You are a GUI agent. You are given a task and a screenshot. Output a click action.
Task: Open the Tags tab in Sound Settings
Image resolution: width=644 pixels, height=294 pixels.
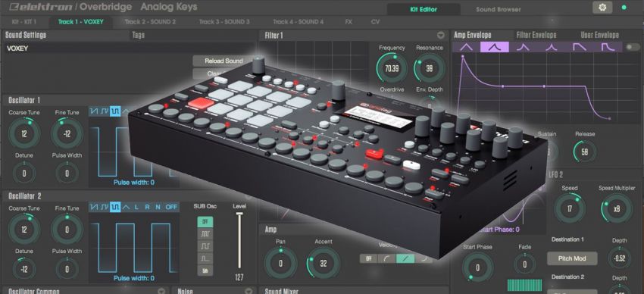(139, 36)
